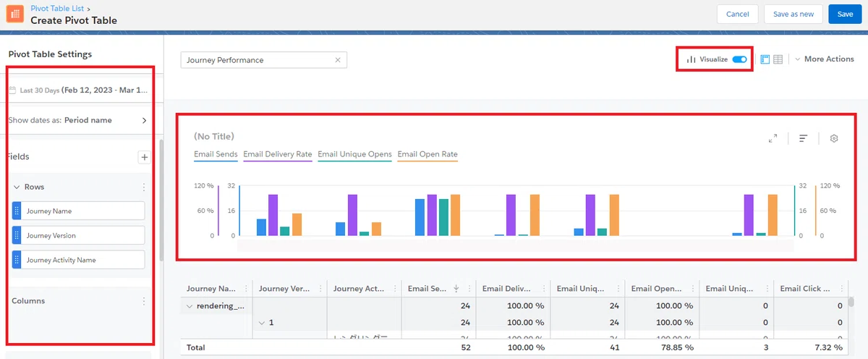This screenshot has width=868, height=359.
Task: Clear the Journey Performance name with X
Action: pos(338,60)
